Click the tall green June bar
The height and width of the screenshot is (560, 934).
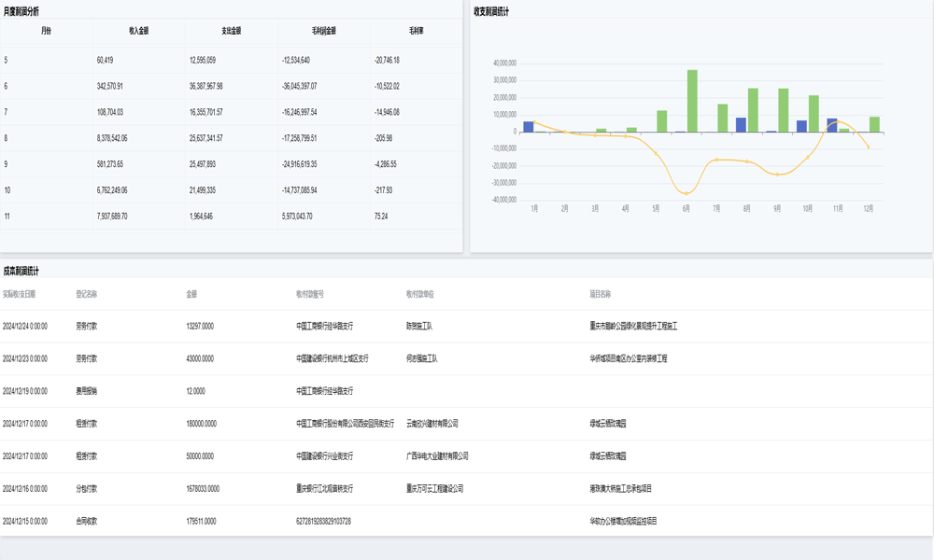click(x=692, y=101)
